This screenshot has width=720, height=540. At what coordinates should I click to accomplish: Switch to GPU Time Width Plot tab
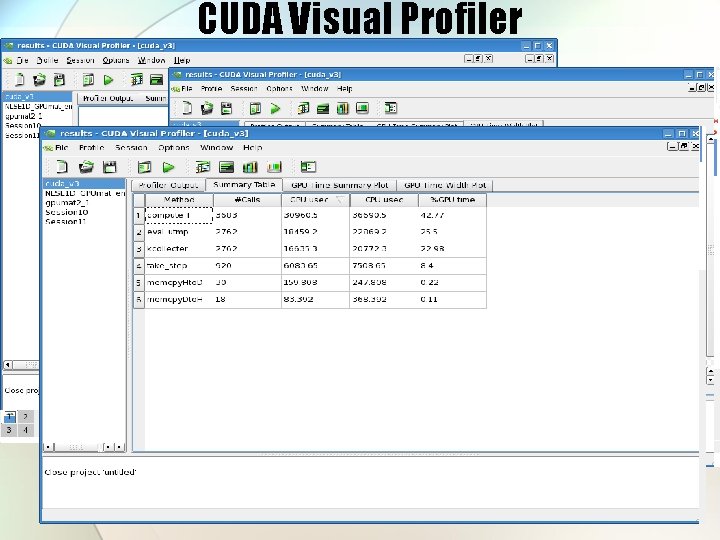pyautogui.click(x=445, y=185)
